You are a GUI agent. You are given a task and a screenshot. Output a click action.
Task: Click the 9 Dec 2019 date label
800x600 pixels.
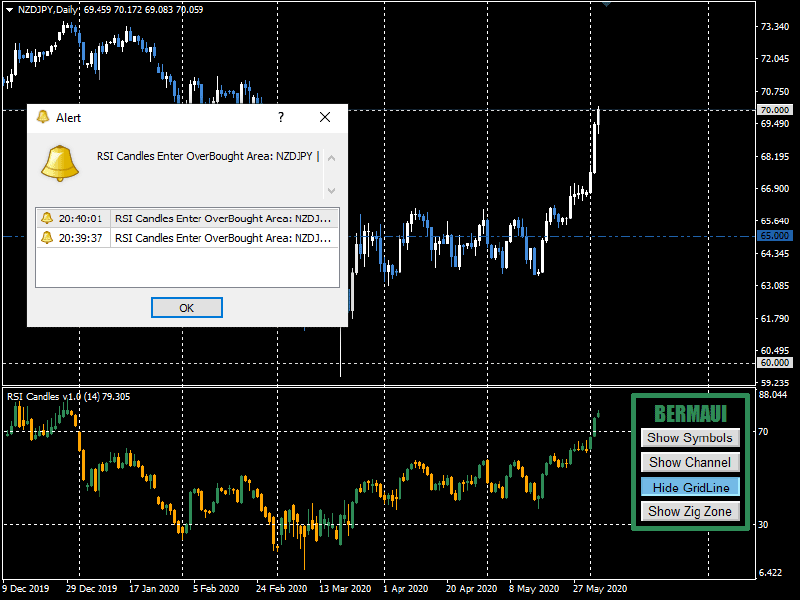coord(26,588)
